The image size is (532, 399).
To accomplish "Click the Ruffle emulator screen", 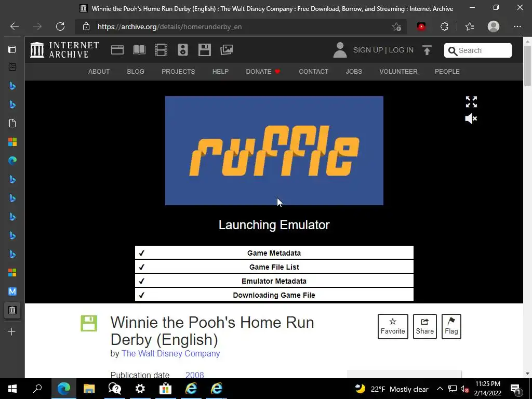I will coord(274,151).
